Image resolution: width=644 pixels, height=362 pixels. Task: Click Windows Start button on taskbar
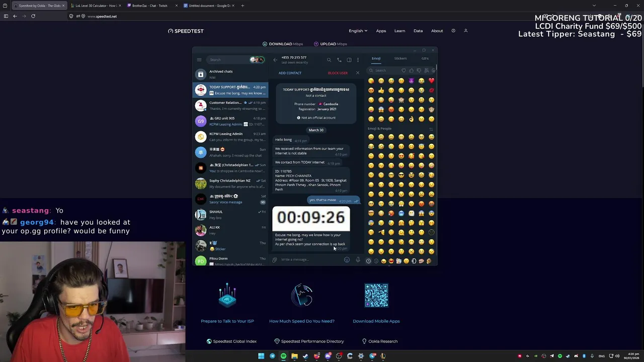[261, 356]
